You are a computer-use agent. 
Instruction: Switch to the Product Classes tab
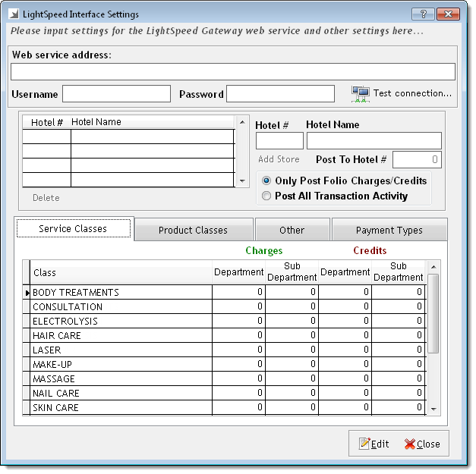click(193, 231)
